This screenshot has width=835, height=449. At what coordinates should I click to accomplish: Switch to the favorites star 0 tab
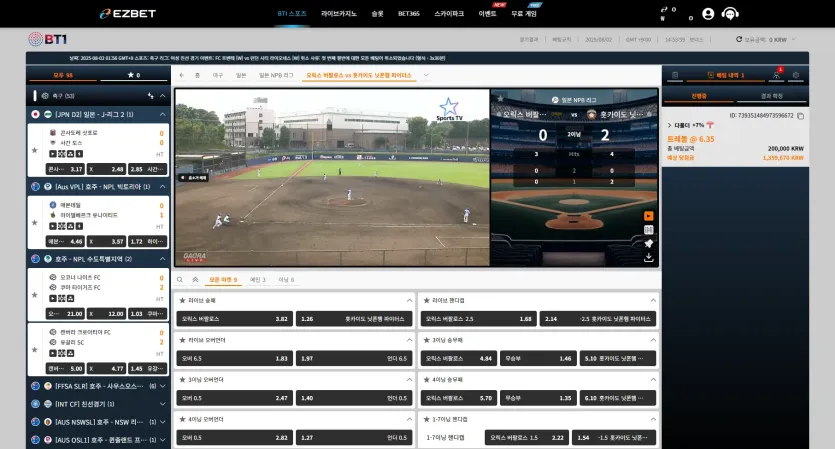[x=134, y=75]
